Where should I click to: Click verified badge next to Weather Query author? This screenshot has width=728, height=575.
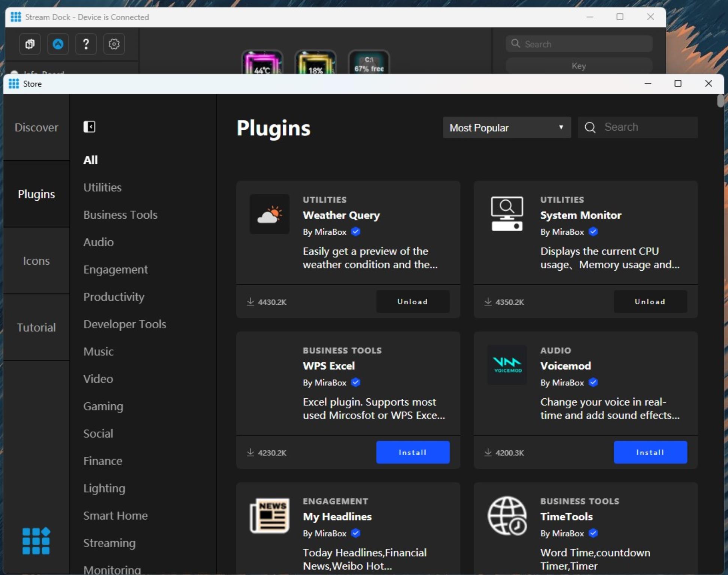coord(356,232)
